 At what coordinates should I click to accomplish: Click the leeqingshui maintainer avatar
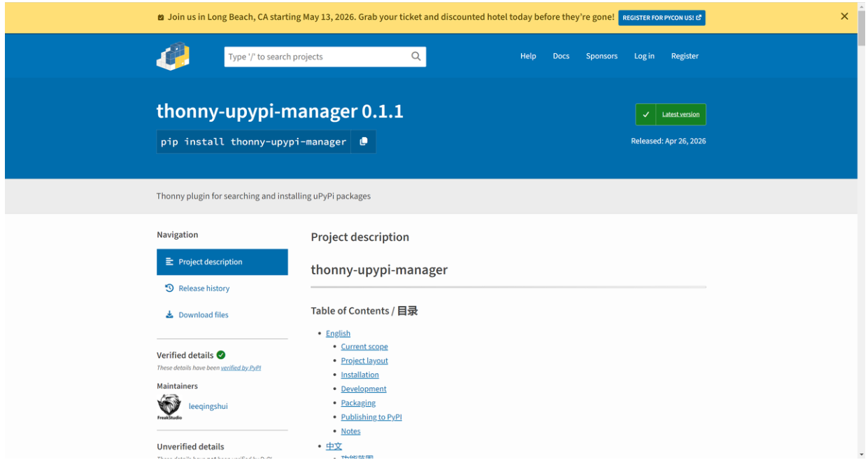tap(169, 407)
